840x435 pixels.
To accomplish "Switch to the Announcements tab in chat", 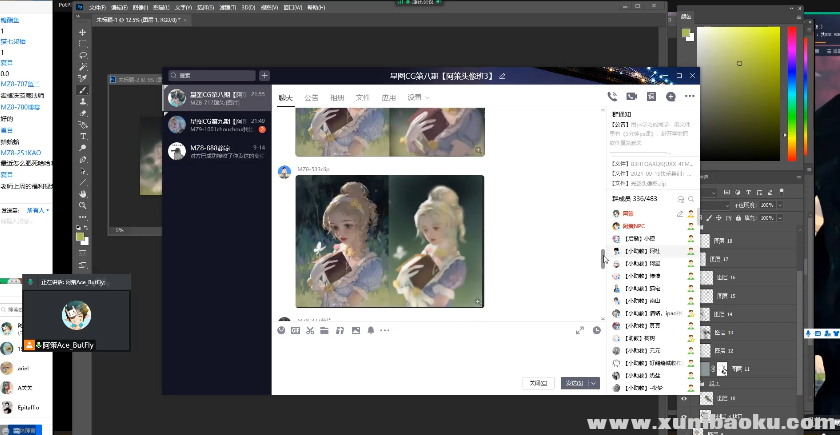I will tap(312, 98).
